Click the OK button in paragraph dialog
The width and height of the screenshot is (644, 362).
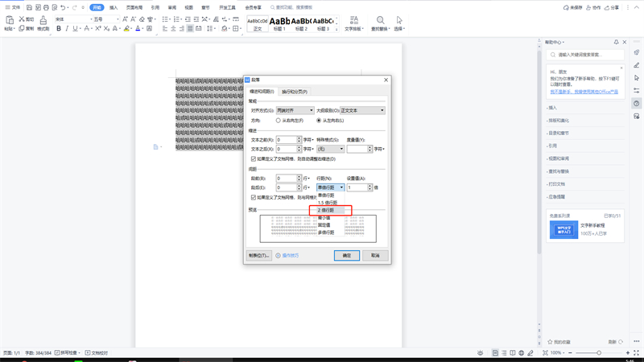[347, 255]
